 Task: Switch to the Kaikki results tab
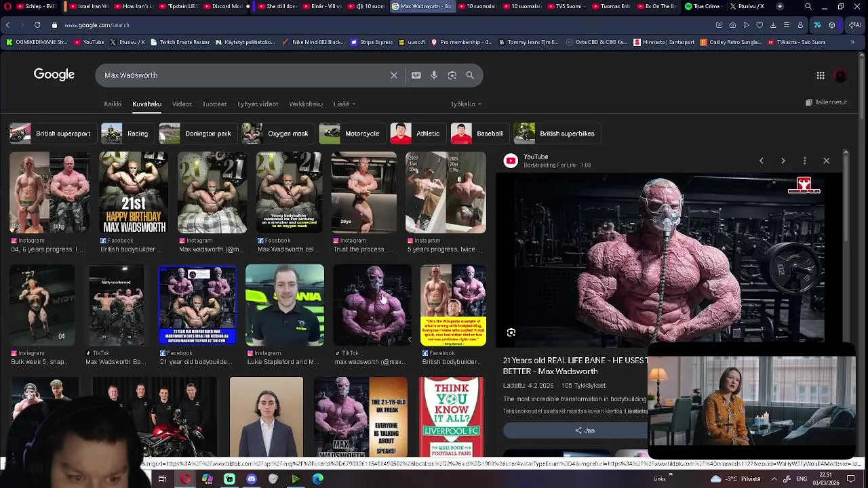[113, 104]
